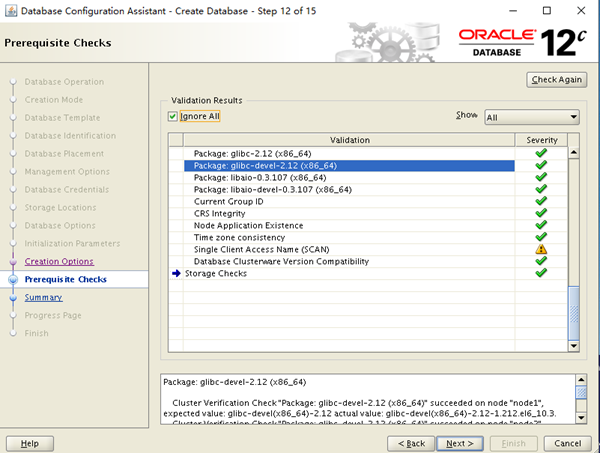Click the green checkmark for CRS Integrity

click(x=541, y=213)
